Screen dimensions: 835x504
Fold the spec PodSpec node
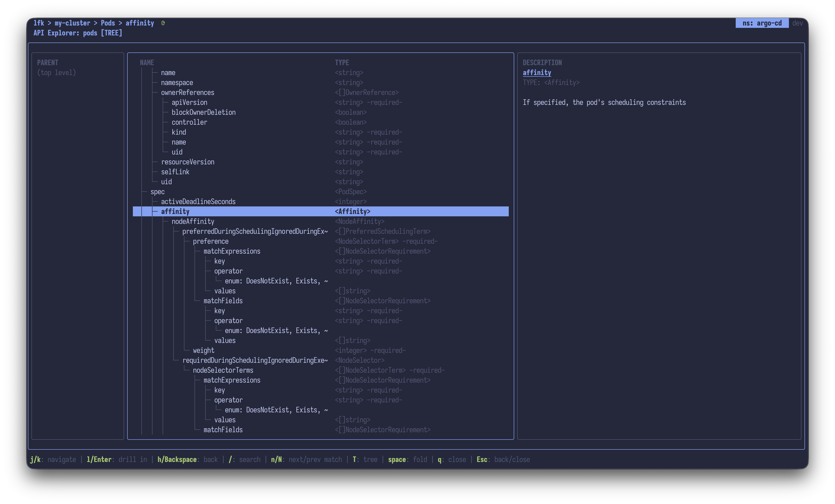[157, 192]
